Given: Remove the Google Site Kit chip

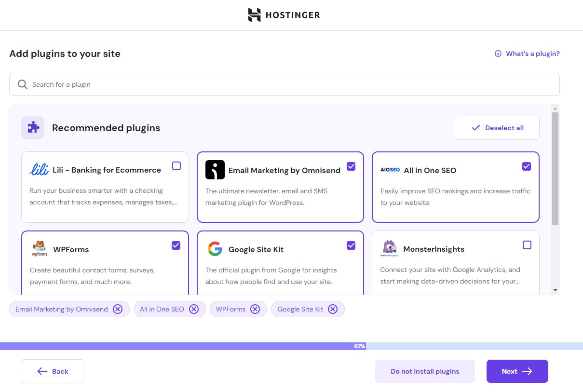Looking at the screenshot, I should click(x=333, y=309).
